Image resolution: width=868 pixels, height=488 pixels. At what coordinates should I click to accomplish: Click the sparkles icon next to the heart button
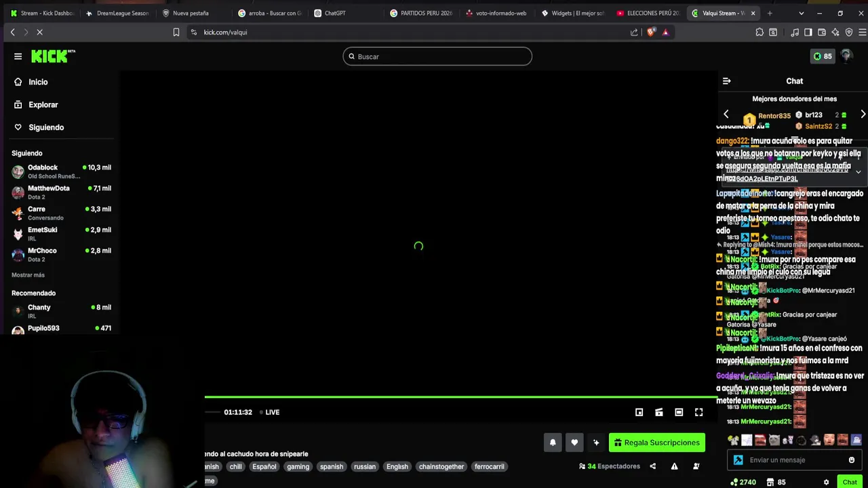[x=596, y=443]
